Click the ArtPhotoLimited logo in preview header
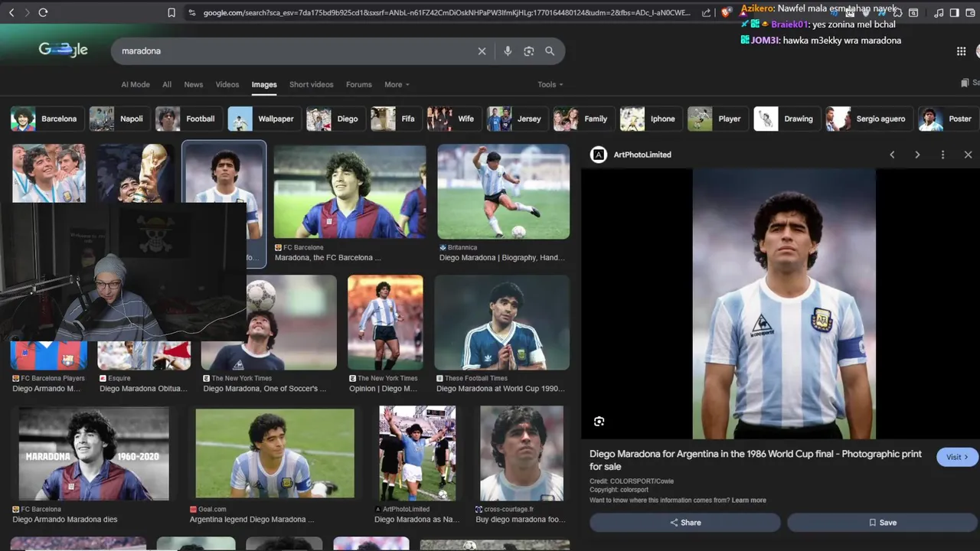The width and height of the screenshot is (980, 551). point(598,155)
